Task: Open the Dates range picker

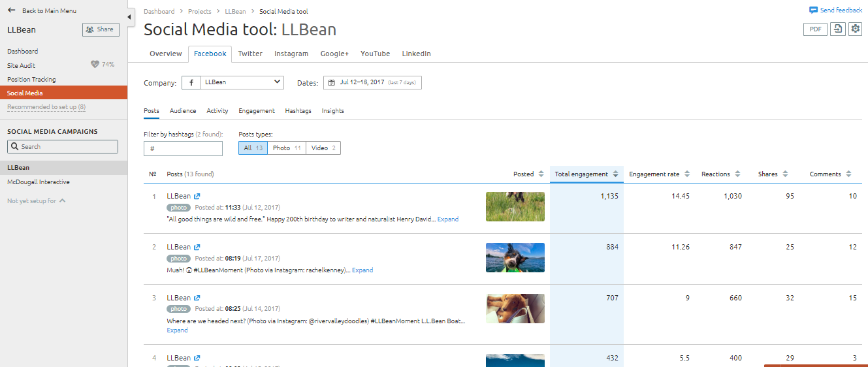Action: coord(372,82)
